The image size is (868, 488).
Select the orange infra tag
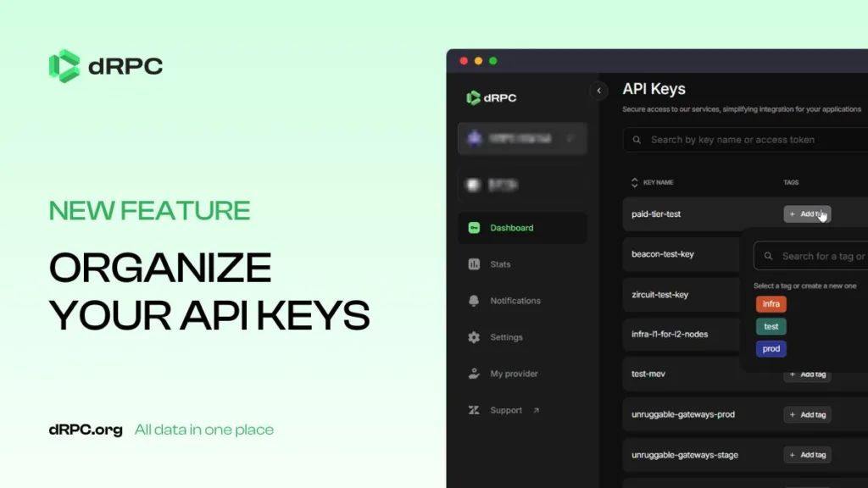(x=771, y=304)
